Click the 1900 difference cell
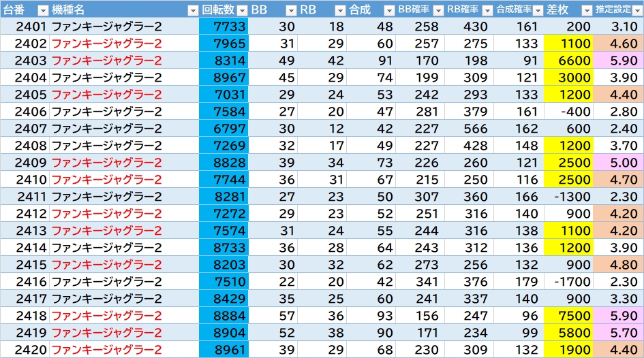 568,349
